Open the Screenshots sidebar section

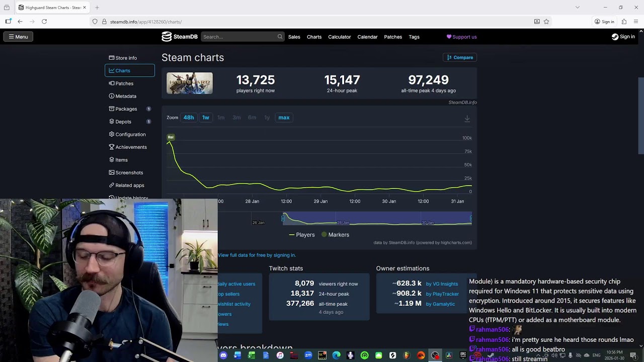click(126, 172)
